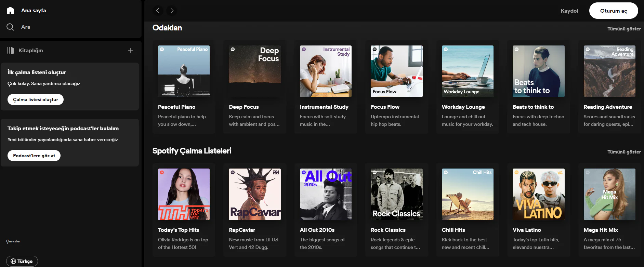Image resolution: width=644 pixels, height=267 pixels.
Task: Click Çalma listesi oluştur button
Action: (36, 99)
